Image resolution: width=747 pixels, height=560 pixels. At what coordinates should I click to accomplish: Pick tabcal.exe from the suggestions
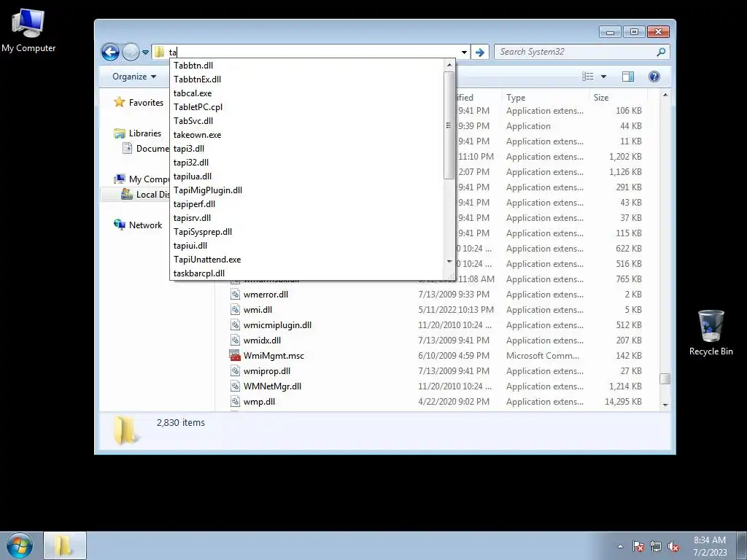click(307, 93)
